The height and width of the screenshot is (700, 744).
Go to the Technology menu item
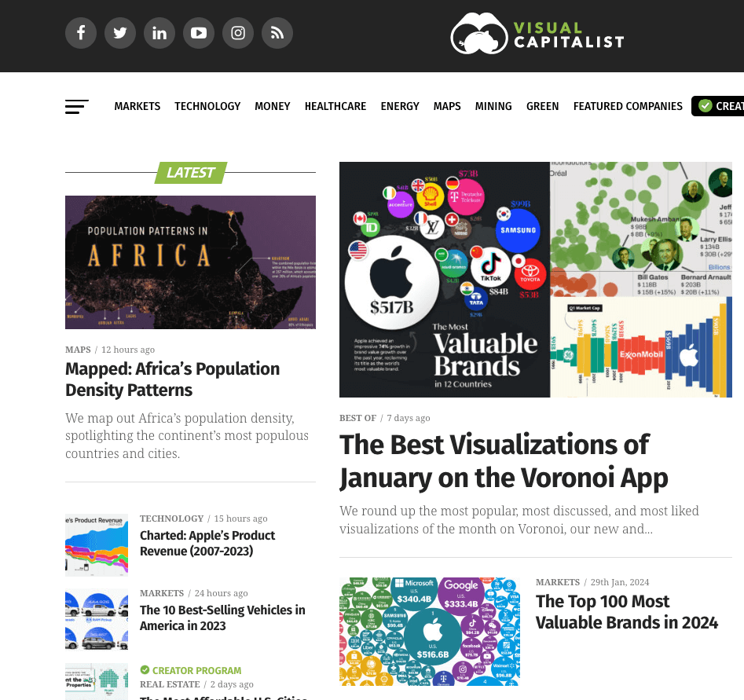(207, 106)
